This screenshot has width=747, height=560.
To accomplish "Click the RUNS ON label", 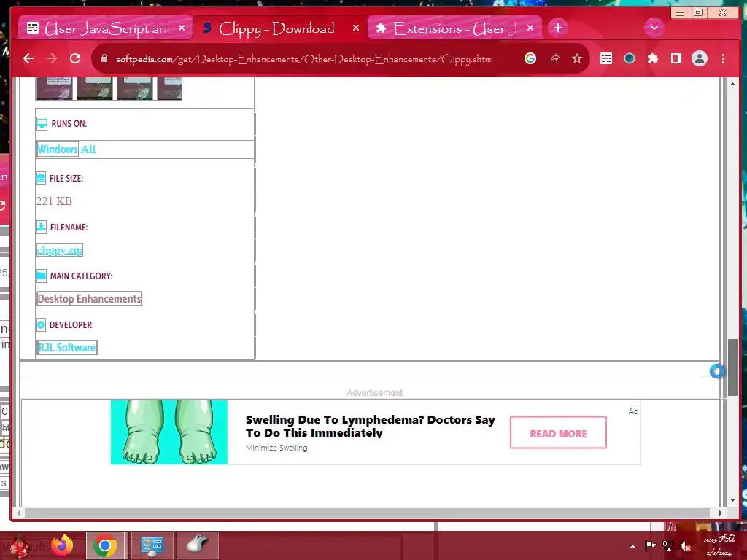I will point(69,124).
